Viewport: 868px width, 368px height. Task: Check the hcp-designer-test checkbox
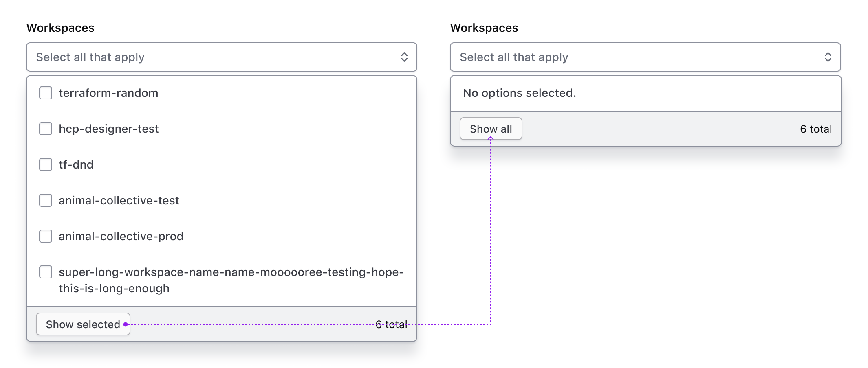45,129
